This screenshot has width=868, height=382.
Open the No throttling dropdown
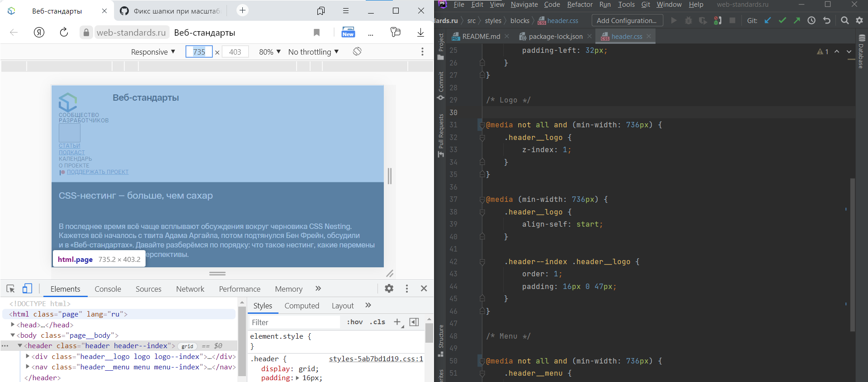click(313, 52)
